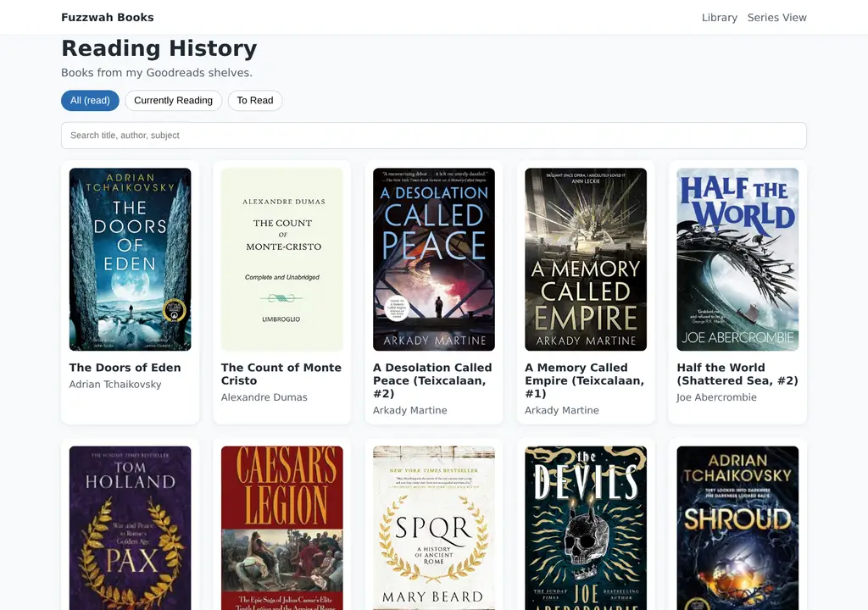Open A Memory Called Empire cover

pos(586,259)
